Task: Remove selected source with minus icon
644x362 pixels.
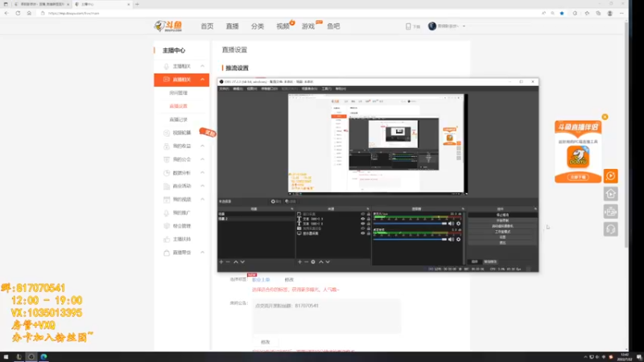Action: click(307, 262)
